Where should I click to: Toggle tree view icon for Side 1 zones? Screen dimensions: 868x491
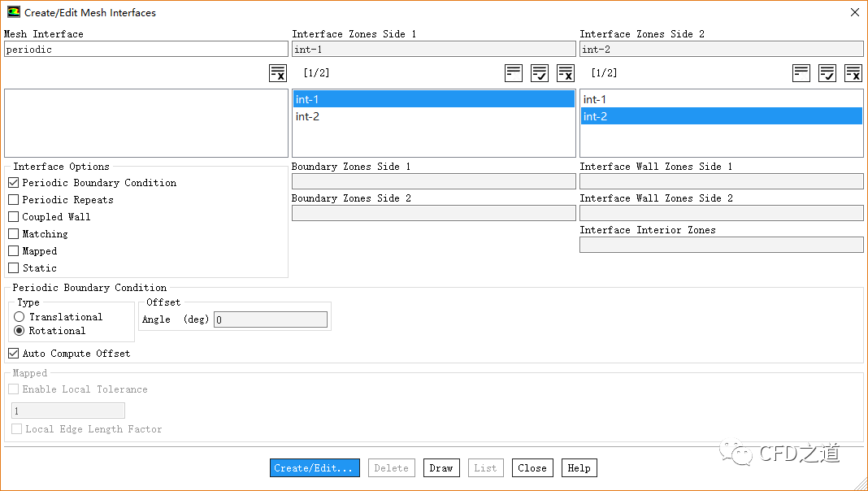click(x=514, y=73)
